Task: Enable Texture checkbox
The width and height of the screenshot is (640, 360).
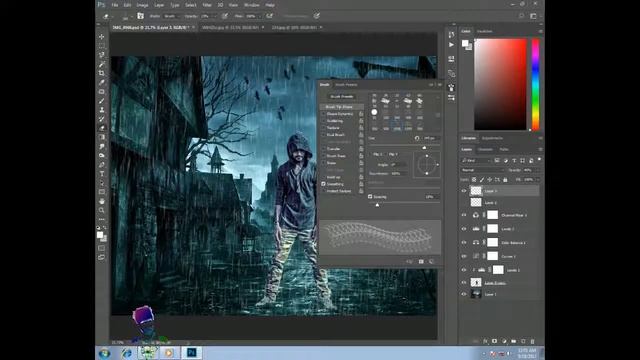Action: tap(324, 128)
